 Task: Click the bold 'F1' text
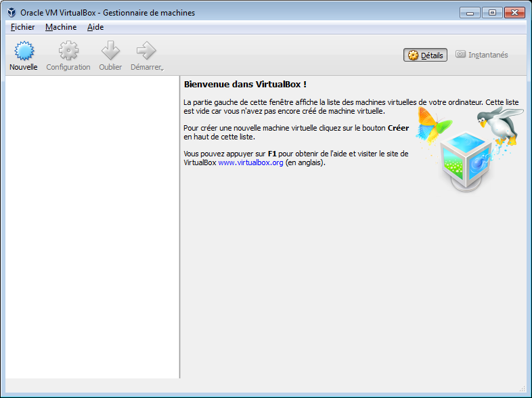click(272, 154)
